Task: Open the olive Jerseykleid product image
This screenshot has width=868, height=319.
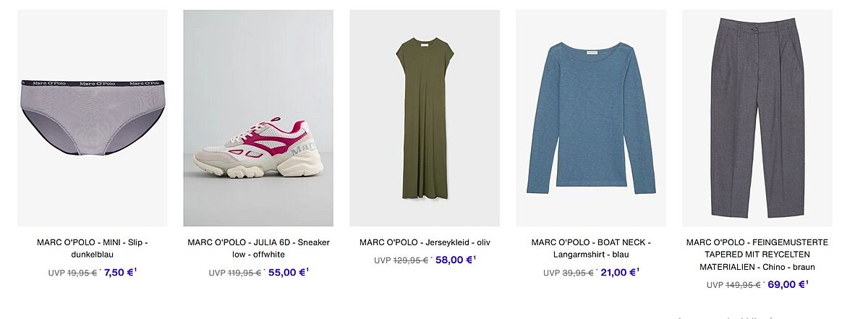Action: coord(425,118)
